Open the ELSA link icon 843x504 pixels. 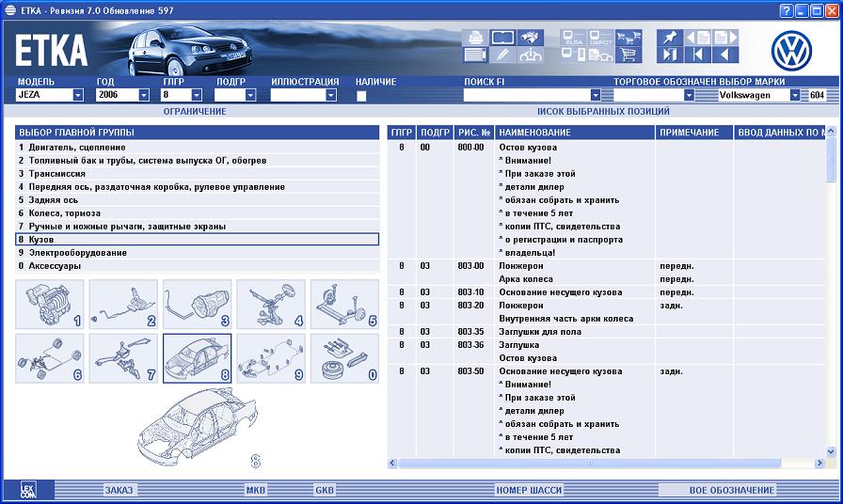coord(573,38)
